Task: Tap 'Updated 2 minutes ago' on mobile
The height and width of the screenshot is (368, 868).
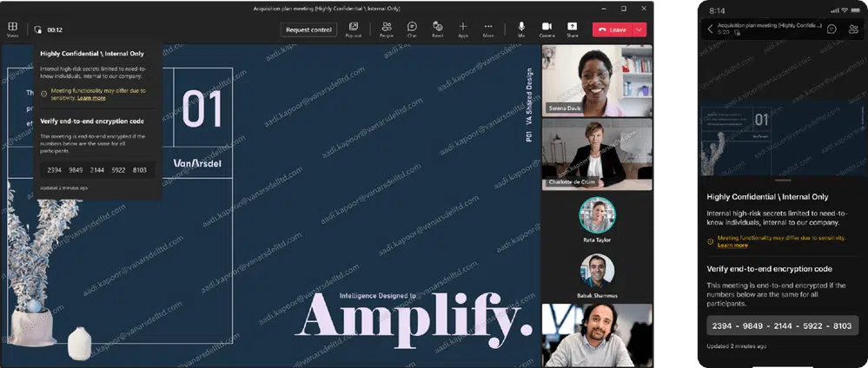Action: coord(736,345)
